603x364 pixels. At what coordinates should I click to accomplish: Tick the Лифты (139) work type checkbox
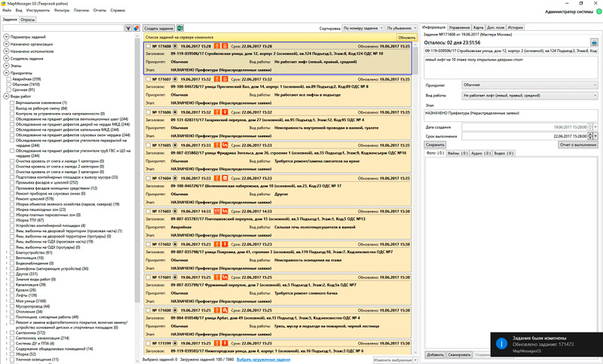[x=12, y=295]
